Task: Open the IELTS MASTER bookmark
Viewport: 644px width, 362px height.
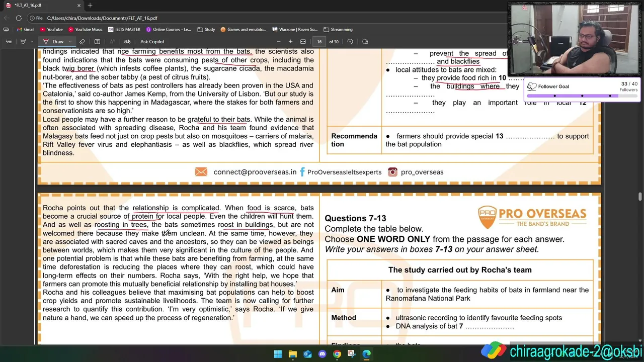Action: 124,29
